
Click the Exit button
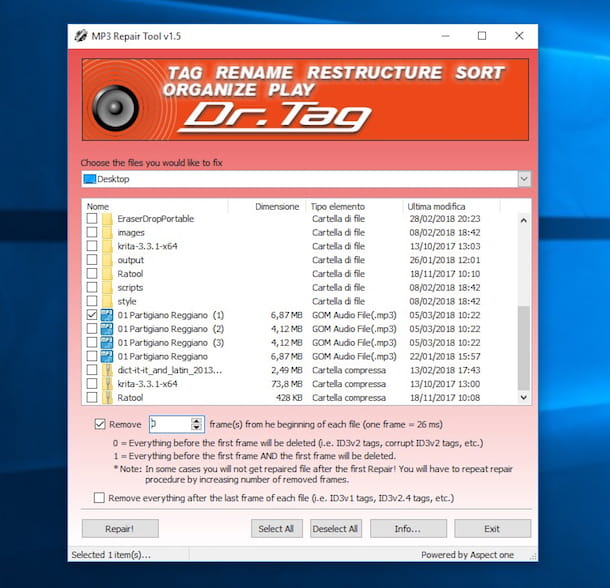(493, 529)
